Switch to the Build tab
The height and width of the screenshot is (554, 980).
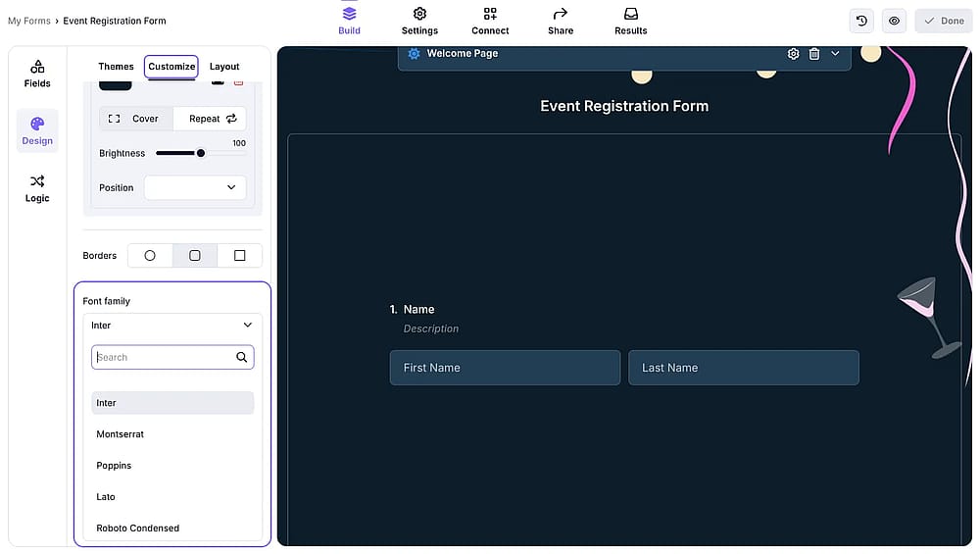[349, 21]
